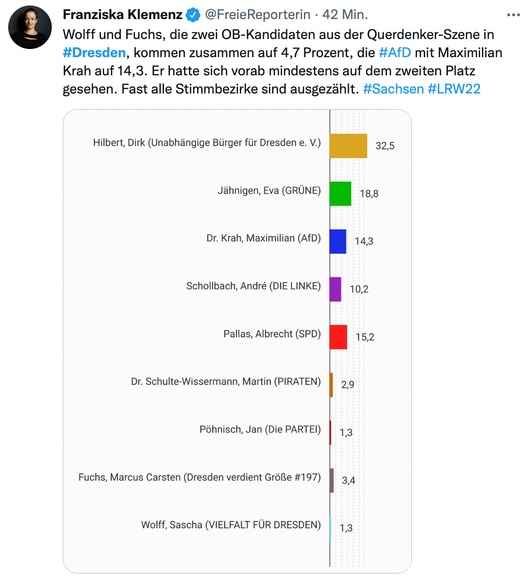Click the Hilbert, Dirk candidate label

pos(207,143)
